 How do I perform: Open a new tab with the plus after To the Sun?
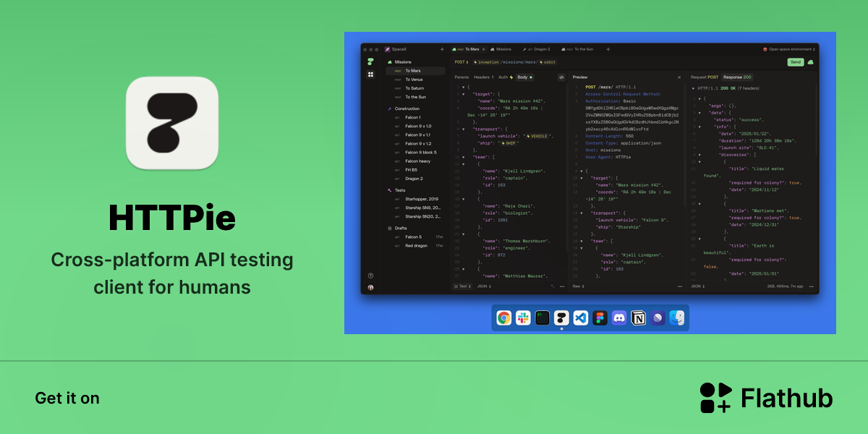tap(608, 49)
